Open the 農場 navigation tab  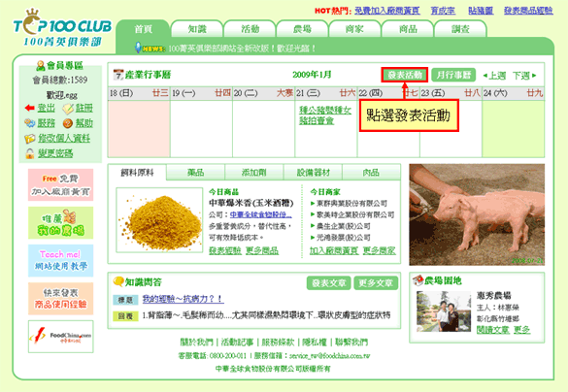click(302, 28)
